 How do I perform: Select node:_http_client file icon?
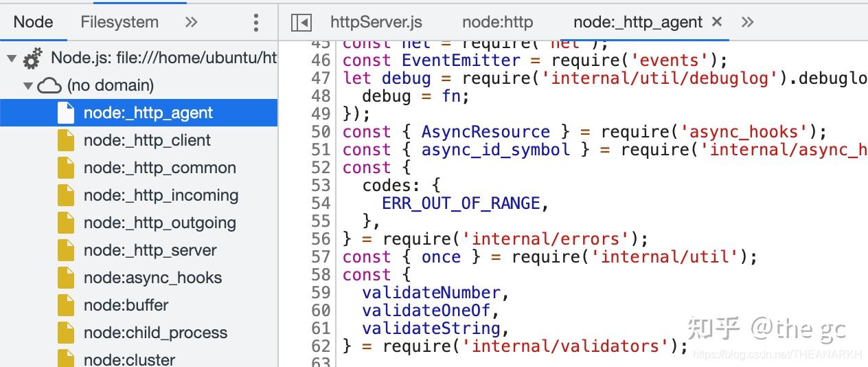click(66, 140)
